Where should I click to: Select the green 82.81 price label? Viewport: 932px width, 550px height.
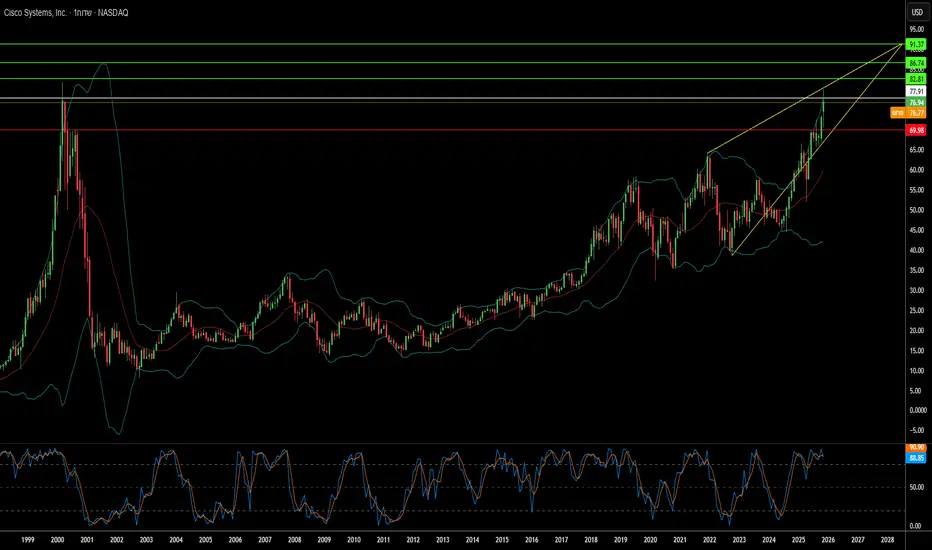[915, 78]
